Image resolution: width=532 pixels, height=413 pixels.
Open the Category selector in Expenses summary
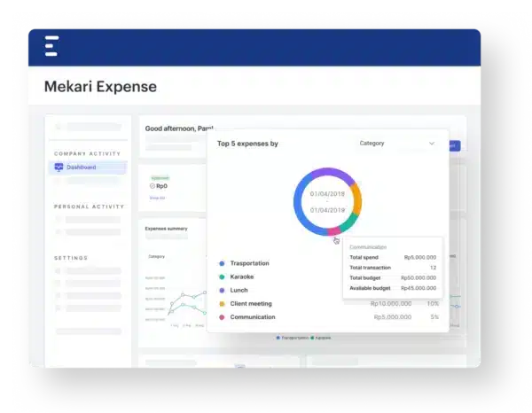click(x=156, y=256)
